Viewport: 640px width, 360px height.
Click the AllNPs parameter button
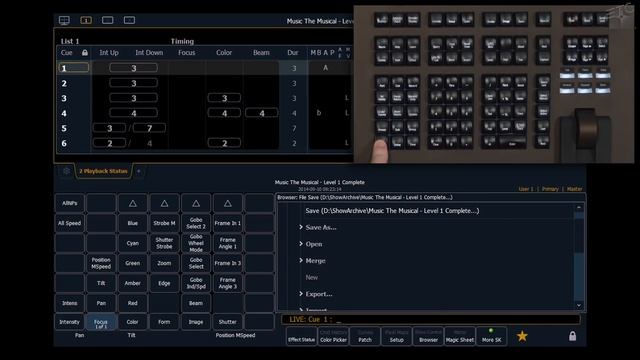point(69,203)
